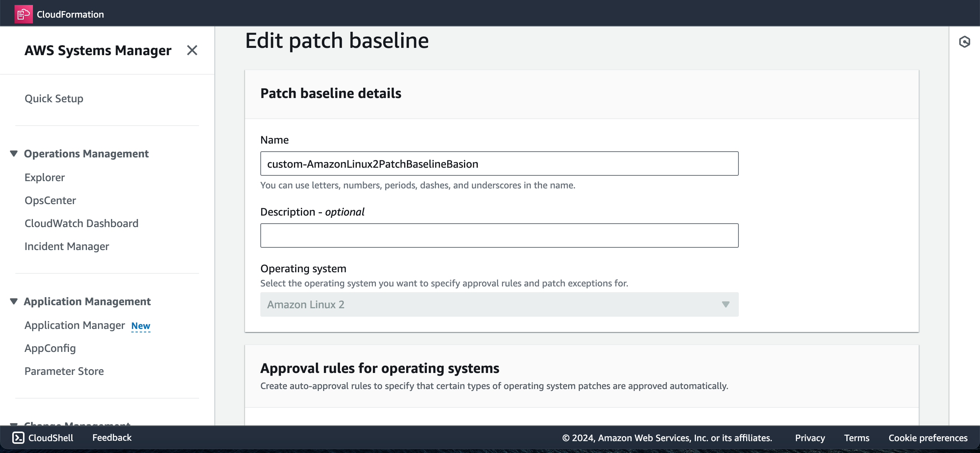Collapse Operations Management section
The width and height of the screenshot is (980, 453).
[x=14, y=154]
